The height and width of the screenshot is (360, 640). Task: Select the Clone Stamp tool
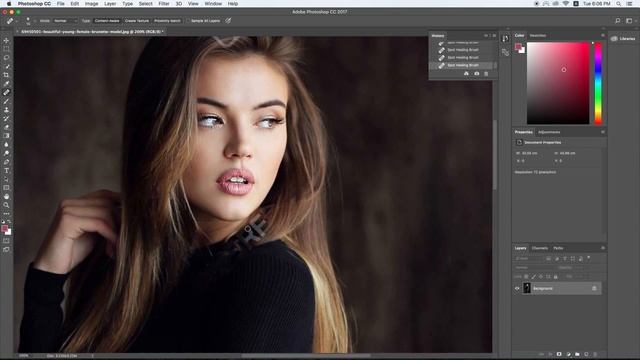[6, 110]
